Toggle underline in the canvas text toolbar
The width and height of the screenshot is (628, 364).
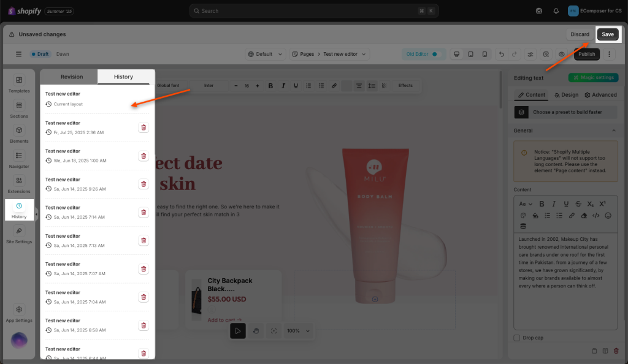click(x=296, y=86)
